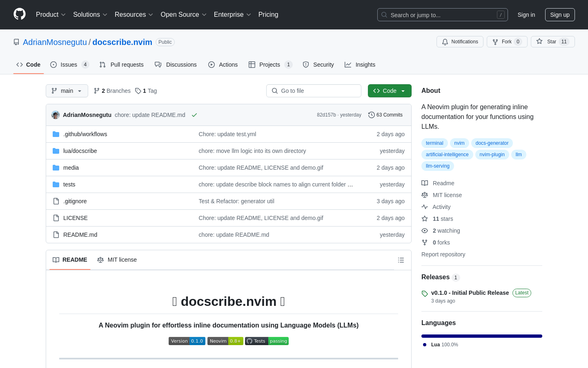Click the notifications bell icon
Screen dimensions: 588x368
tap(445, 42)
